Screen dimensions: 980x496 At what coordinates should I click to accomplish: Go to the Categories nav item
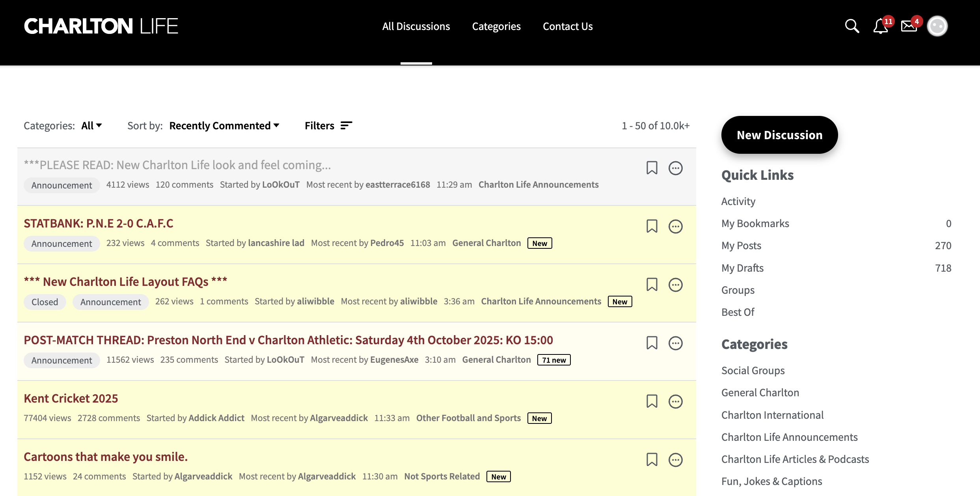(496, 26)
